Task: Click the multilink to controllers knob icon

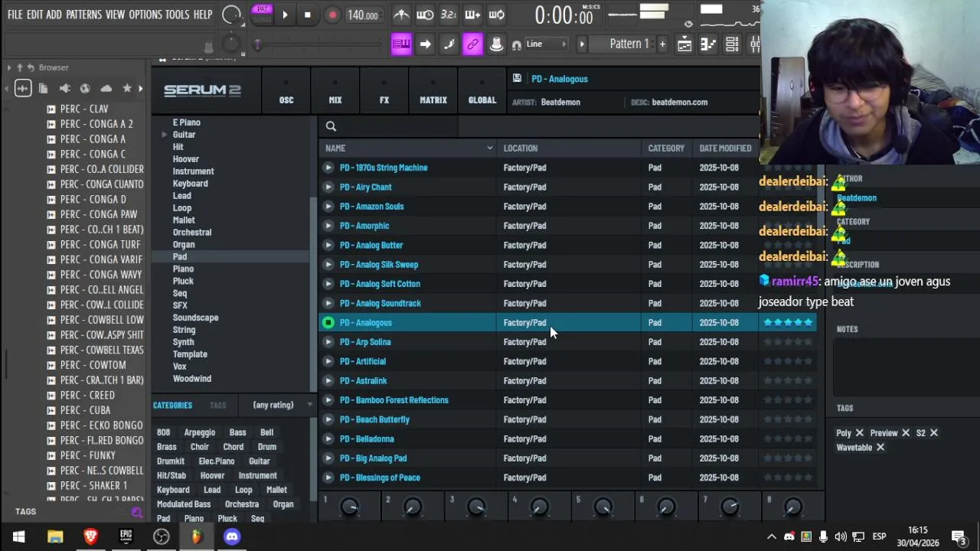Action: tap(496, 44)
